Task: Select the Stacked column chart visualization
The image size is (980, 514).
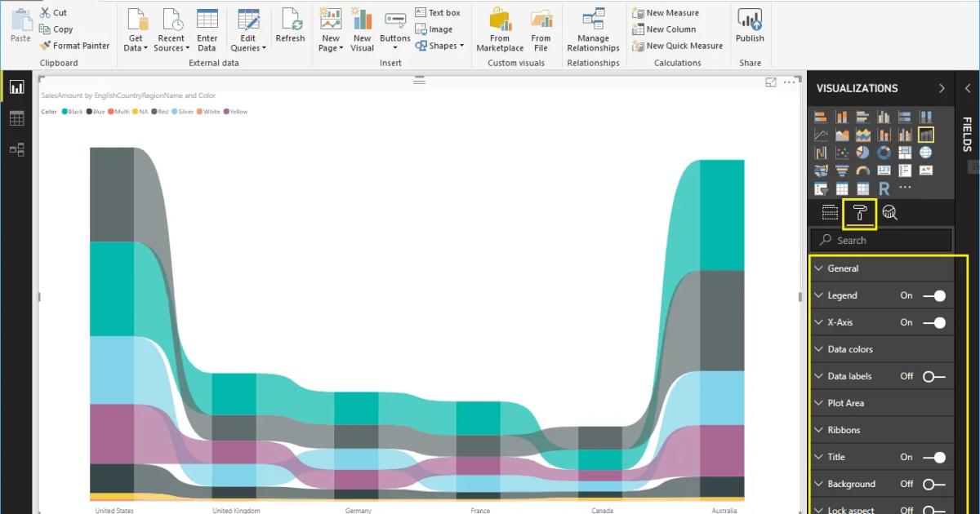Action: pyautogui.click(x=842, y=117)
